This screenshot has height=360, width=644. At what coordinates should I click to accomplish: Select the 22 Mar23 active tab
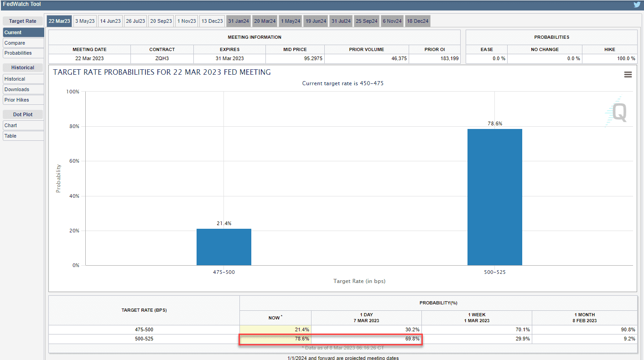(59, 21)
